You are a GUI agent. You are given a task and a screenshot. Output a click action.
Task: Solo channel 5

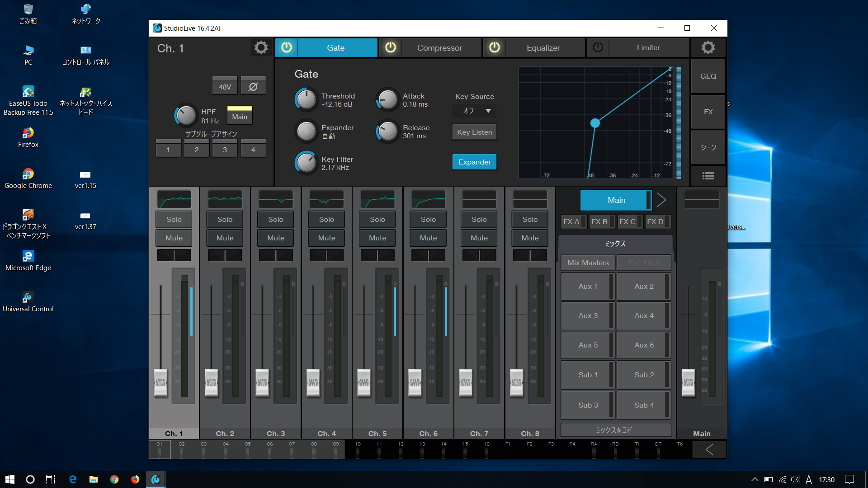coord(377,219)
